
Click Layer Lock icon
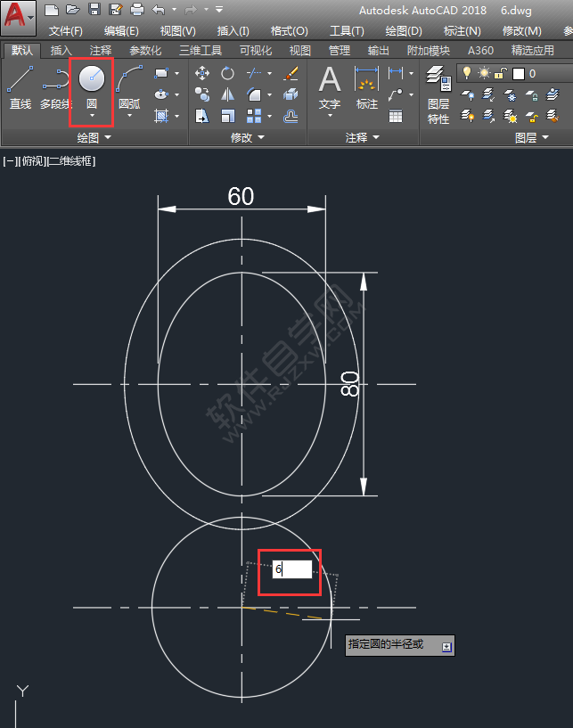pos(532,95)
